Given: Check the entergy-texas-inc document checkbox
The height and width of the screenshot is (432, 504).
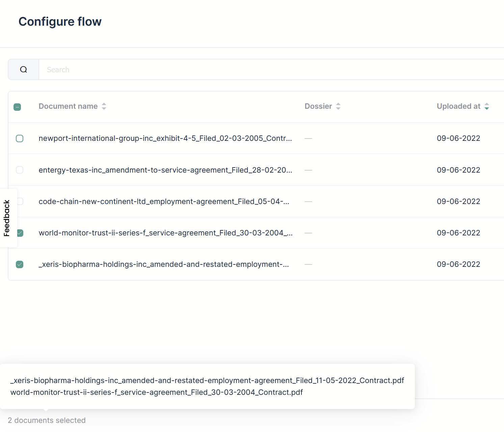Looking at the screenshot, I should pyautogui.click(x=20, y=170).
